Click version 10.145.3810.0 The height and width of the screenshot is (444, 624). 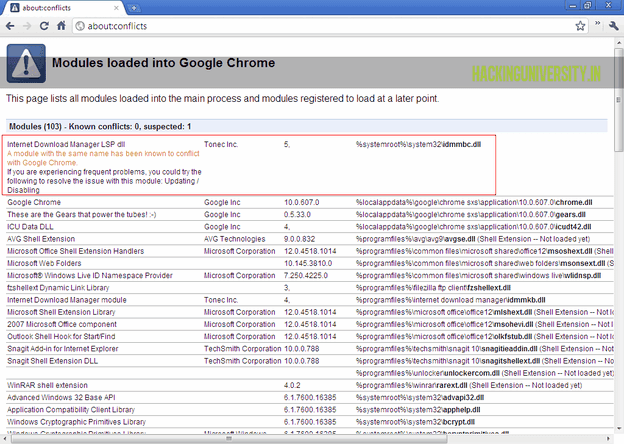click(308, 263)
